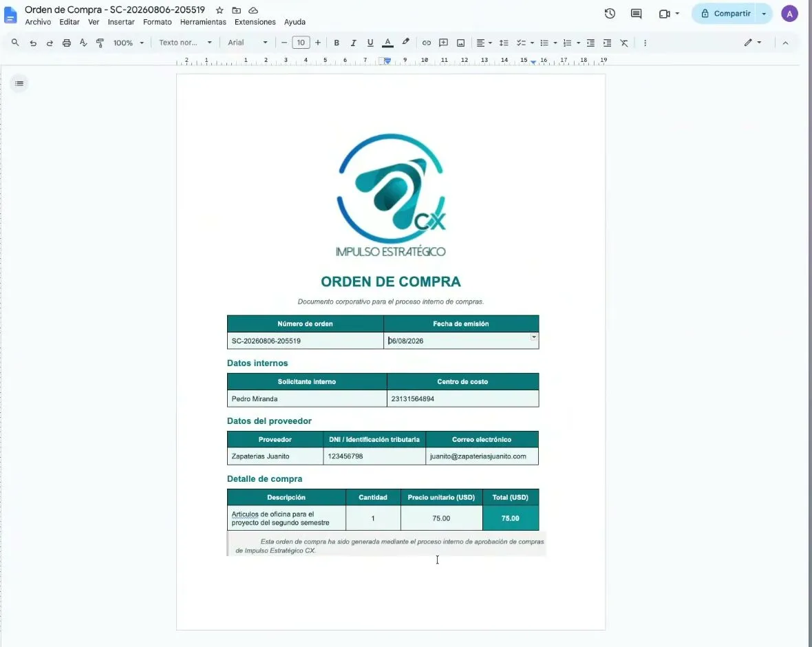Insert an image

point(460,43)
